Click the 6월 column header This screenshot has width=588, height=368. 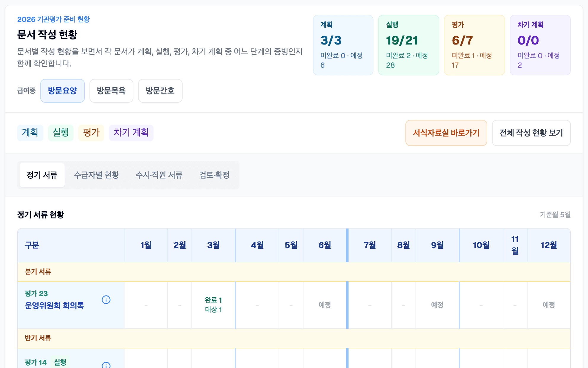(x=325, y=245)
